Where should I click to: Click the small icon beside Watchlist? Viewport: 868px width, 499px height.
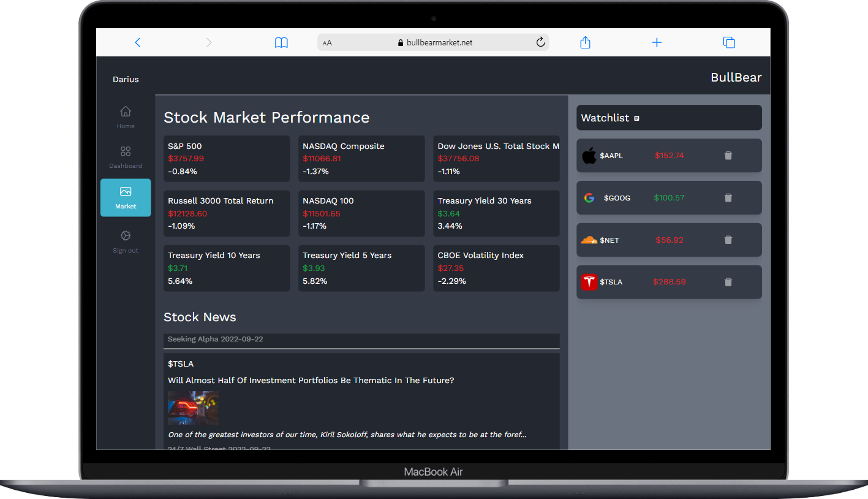[x=636, y=118]
